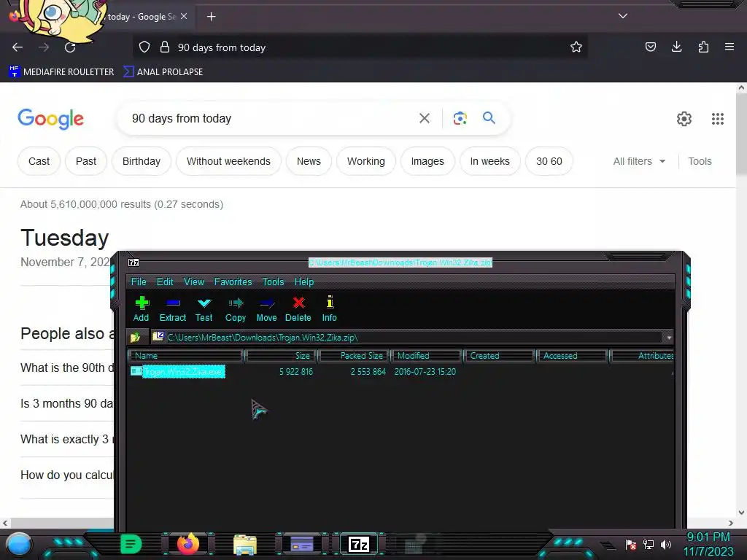Select the In weeks filter chip

click(489, 161)
